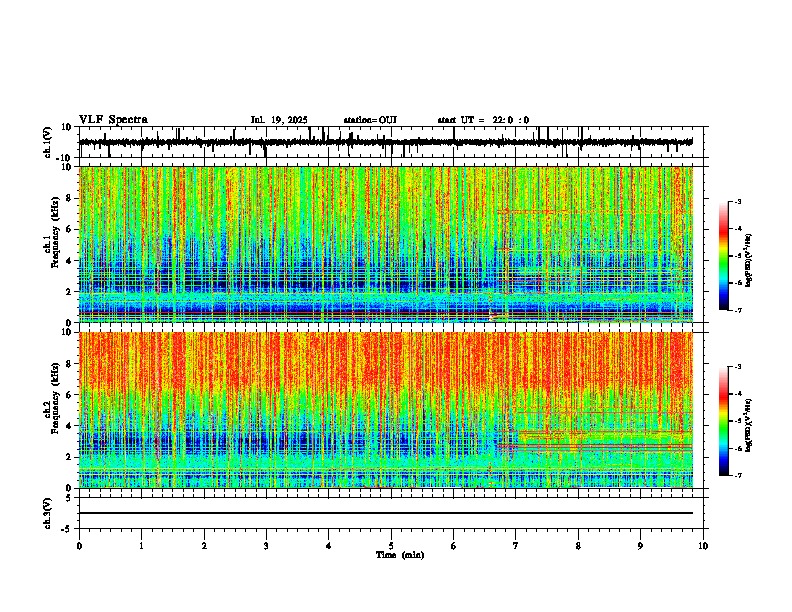Click time axis tick label "0"
Image resolution: width=792 pixels, height=612 pixels.
point(79,546)
